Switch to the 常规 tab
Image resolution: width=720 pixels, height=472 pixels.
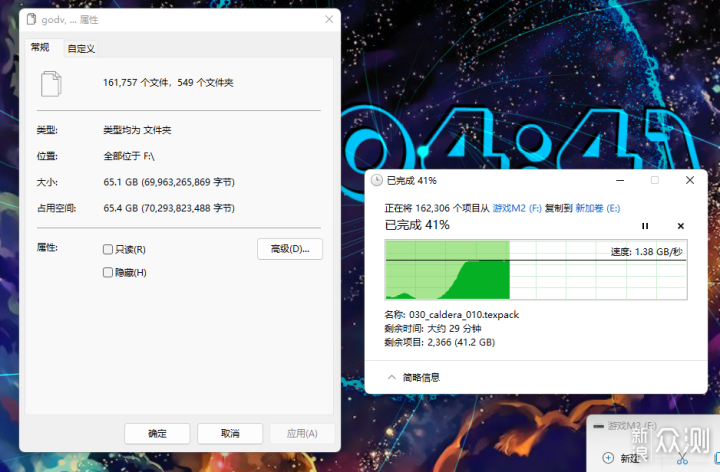pyautogui.click(x=40, y=47)
